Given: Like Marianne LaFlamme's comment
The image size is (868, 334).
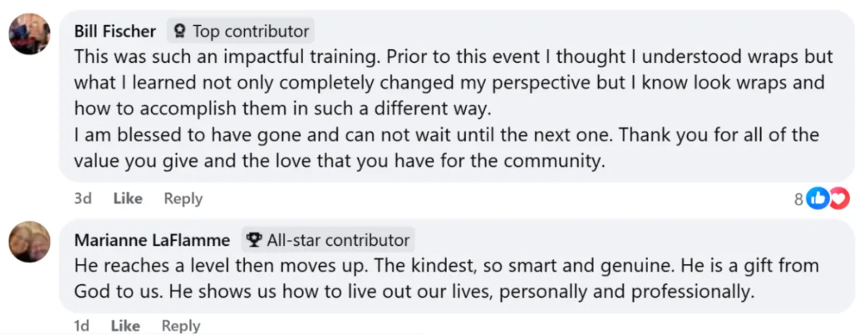Looking at the screenshot, I should 126,326.
